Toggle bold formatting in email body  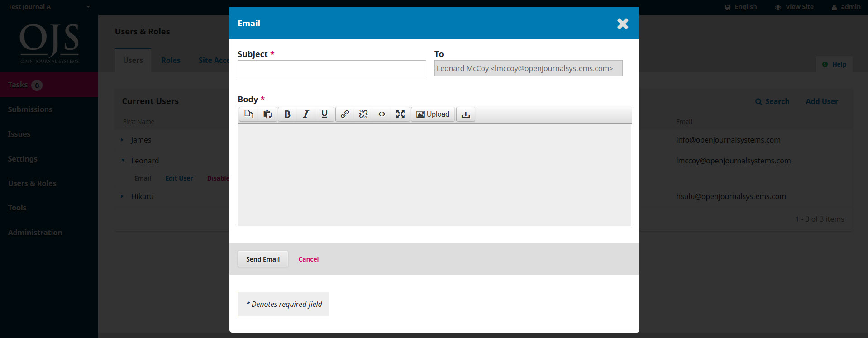[287, 114]
